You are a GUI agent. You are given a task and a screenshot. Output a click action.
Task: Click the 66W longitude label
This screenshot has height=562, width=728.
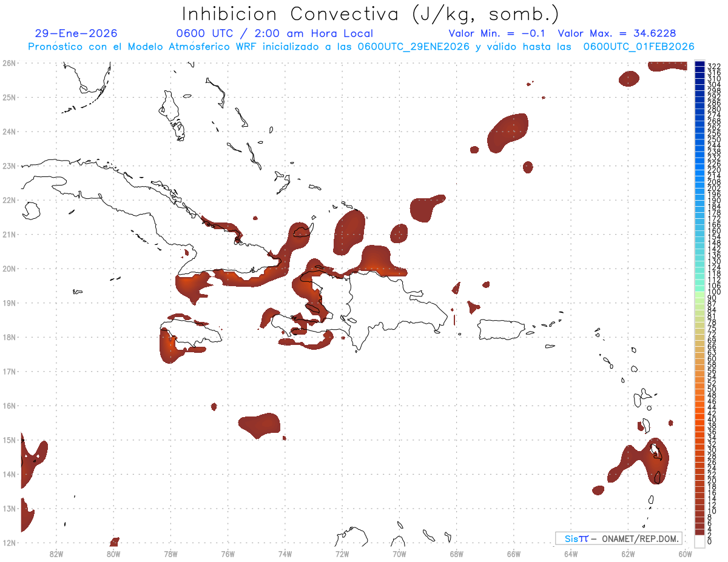[514, 554]
